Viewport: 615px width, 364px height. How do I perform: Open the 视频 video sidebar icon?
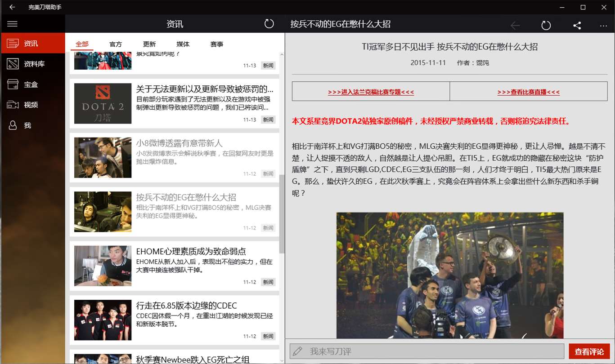tap(13, 105)
